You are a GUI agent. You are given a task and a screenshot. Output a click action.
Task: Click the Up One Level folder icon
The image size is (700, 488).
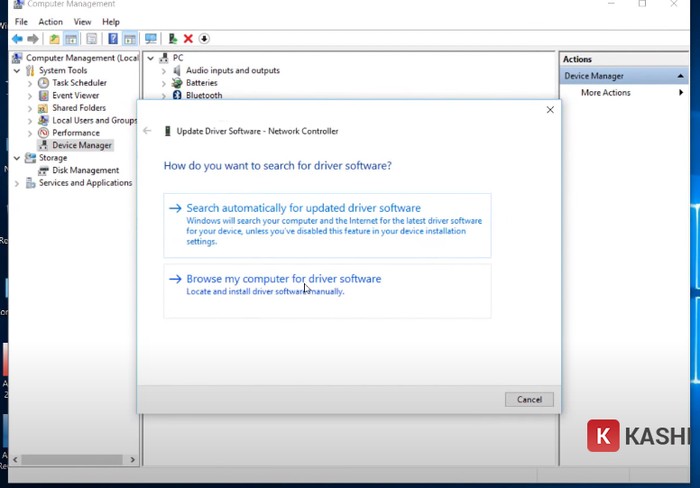tap(52, 39)
